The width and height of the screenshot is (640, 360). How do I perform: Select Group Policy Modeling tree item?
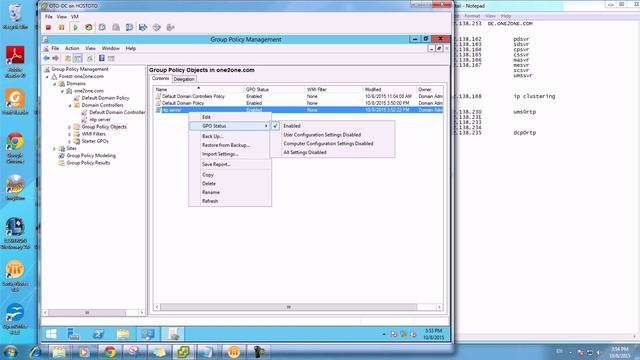[x=91, y=156]
